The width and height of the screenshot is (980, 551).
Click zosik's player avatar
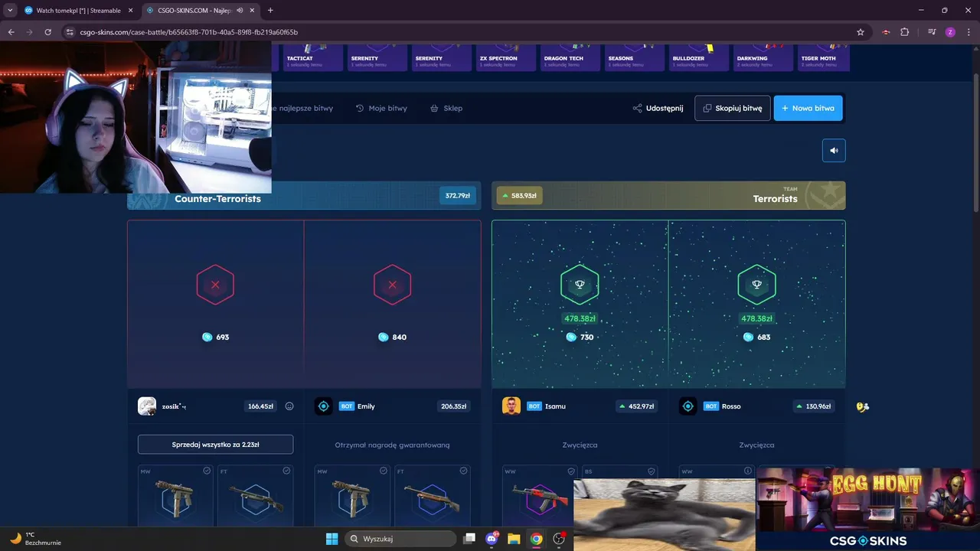(x=147, y=406)
